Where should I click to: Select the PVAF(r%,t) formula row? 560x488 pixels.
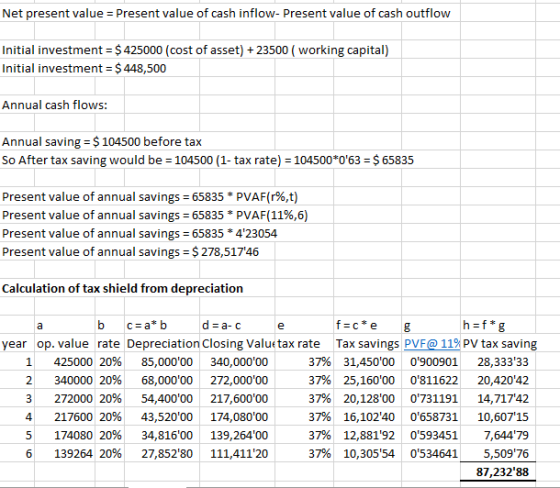[150, 197]
